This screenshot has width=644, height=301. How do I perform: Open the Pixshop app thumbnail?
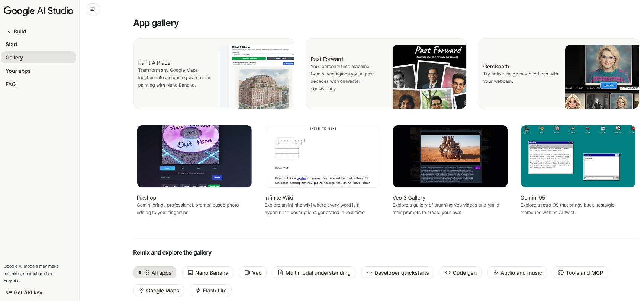click(x=194, y=156)
